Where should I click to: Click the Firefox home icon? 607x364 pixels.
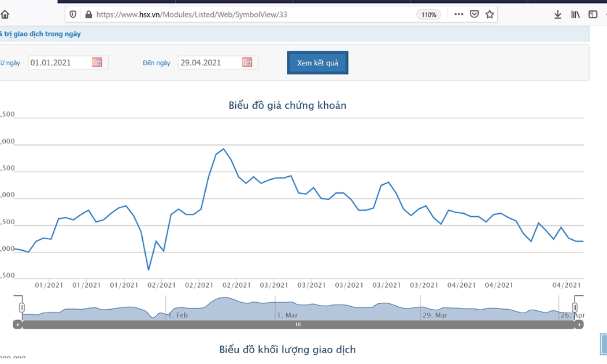click(5, 14)
